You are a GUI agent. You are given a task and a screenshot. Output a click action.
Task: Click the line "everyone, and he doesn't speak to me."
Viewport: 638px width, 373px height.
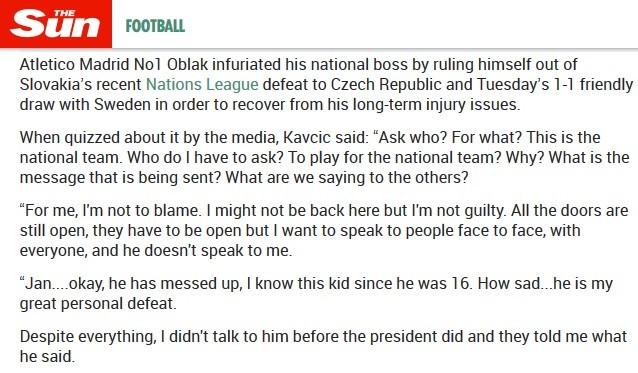(156, 251)
